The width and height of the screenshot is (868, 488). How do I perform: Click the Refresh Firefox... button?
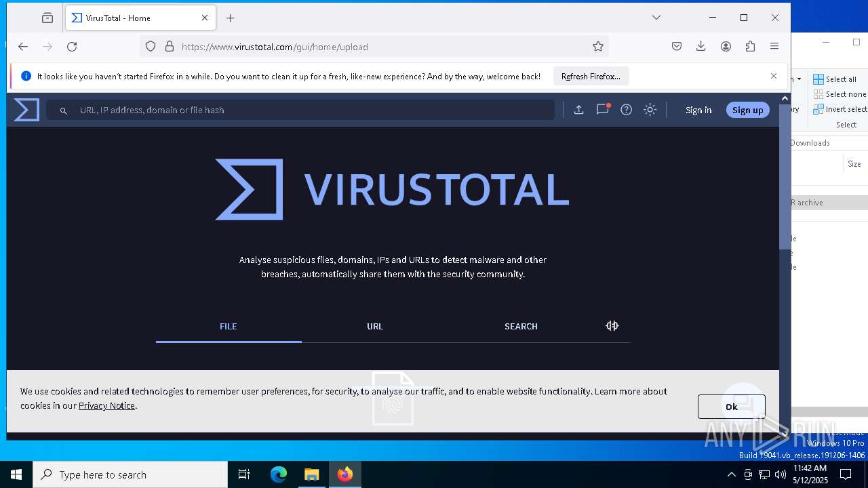[x=591, y=77]
